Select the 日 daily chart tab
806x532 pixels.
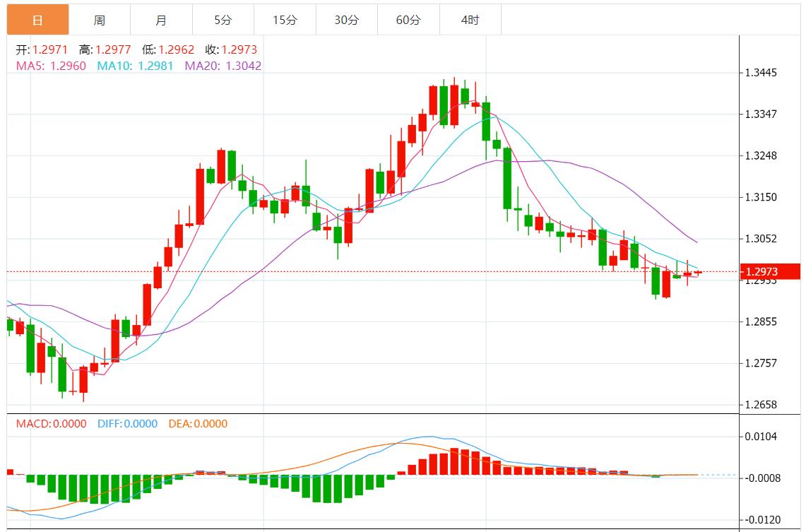[38, 20]
